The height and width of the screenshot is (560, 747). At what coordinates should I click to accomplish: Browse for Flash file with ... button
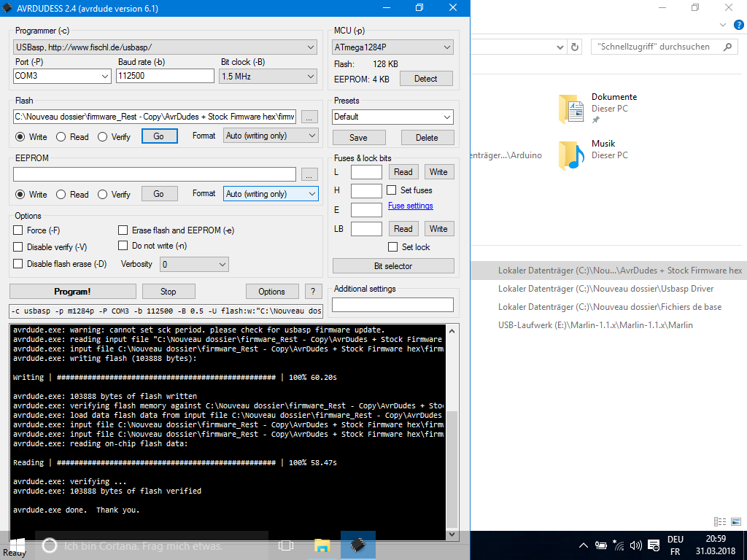(x=309, y=117)
